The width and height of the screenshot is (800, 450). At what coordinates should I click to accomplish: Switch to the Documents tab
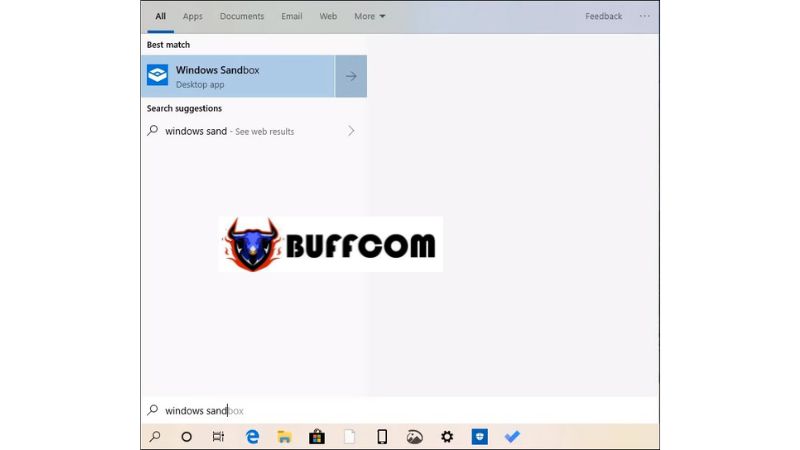[242, 16]
